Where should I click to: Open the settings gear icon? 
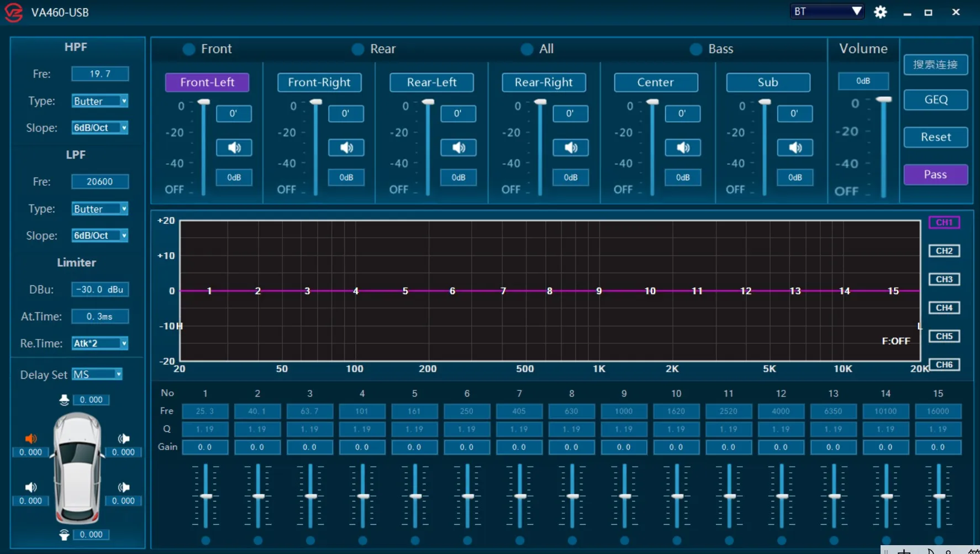[880, 12]
